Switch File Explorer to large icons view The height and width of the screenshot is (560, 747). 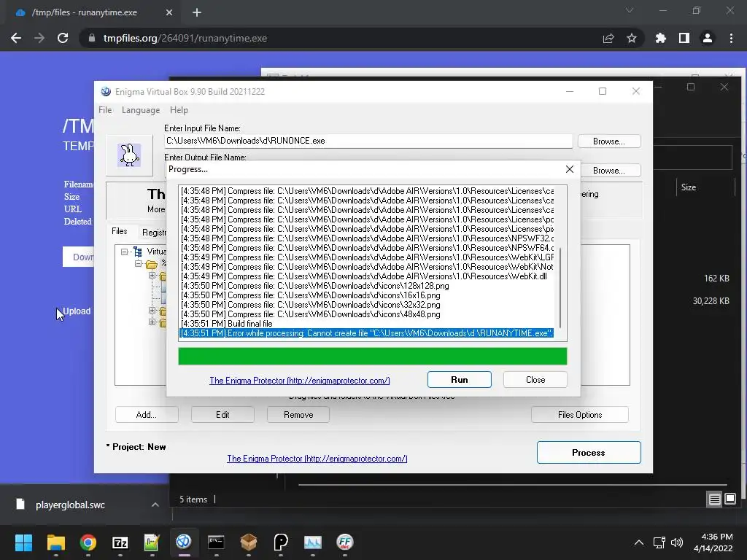(x=730, y=499)
